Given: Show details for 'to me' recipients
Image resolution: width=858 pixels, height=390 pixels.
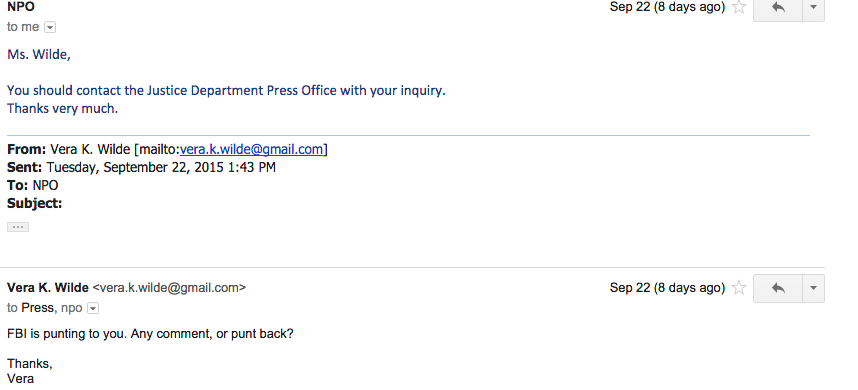Looking at the screenshot, I should 50,27.
